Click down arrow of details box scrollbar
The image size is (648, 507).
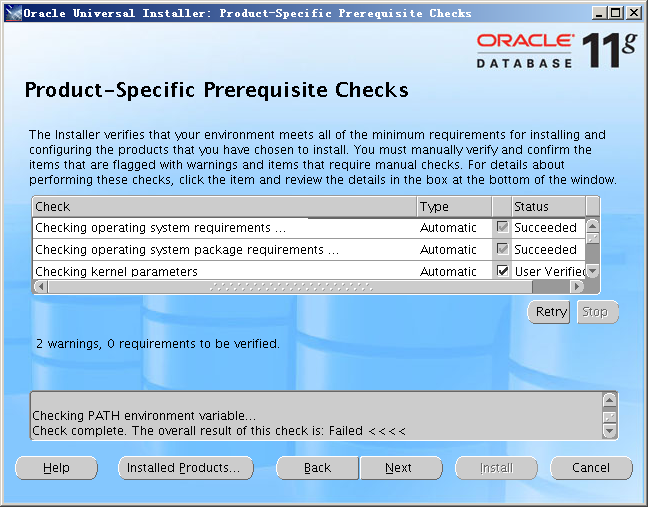point(609,431)
